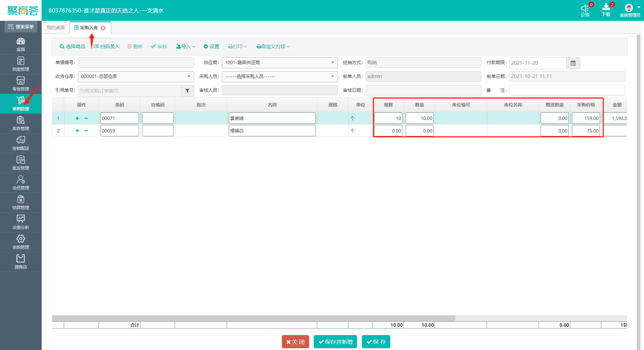
Task: Click the 赠送数量 field in row 2
Action: click(555, 131)
